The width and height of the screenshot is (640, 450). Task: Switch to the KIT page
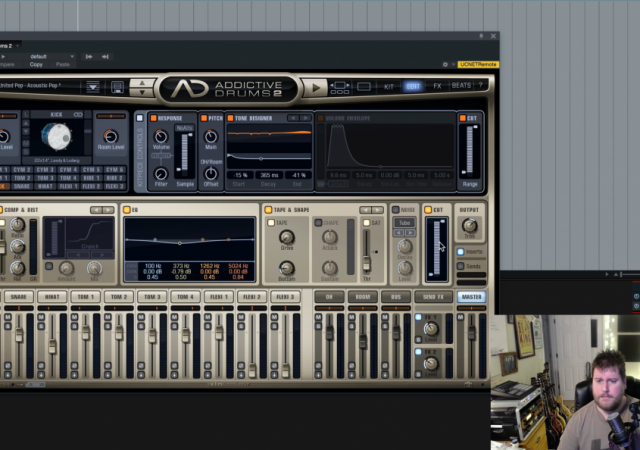(389, 86)
